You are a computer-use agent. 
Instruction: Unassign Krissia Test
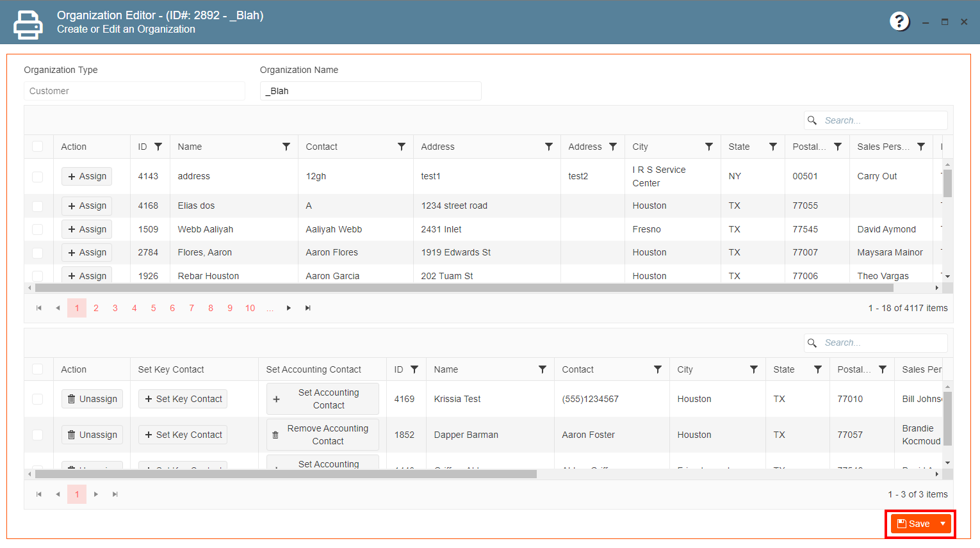pyautogui.click(x=92, y=399)
